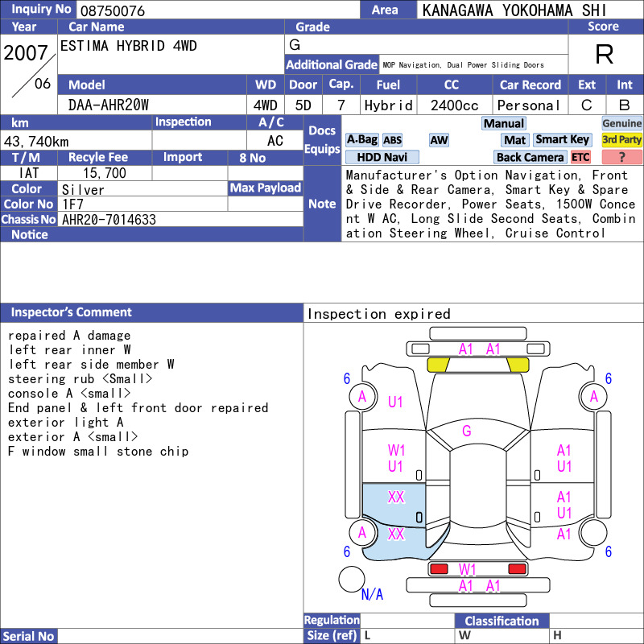Click the HDD Navi badge

[x=382, y=157]
